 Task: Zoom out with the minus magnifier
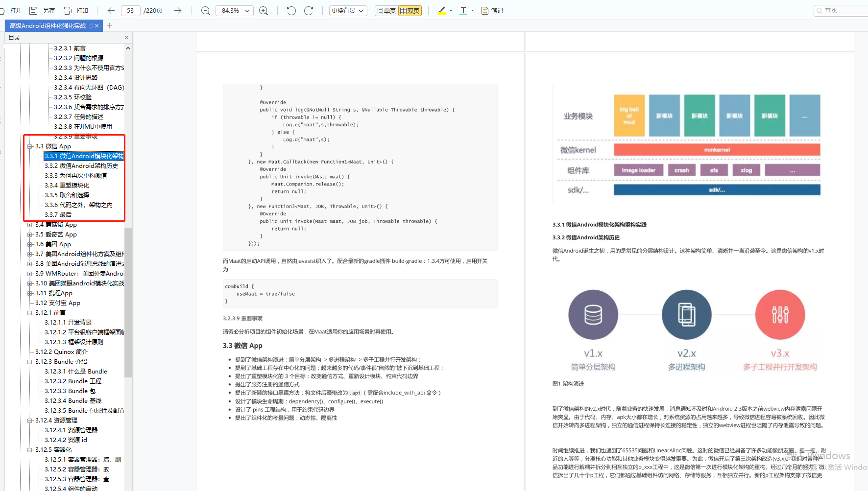(x=206, y=10)
